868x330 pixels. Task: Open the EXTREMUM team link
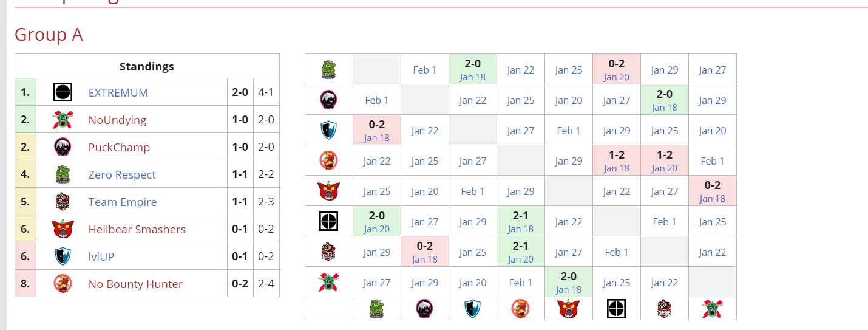click(118, 92)
